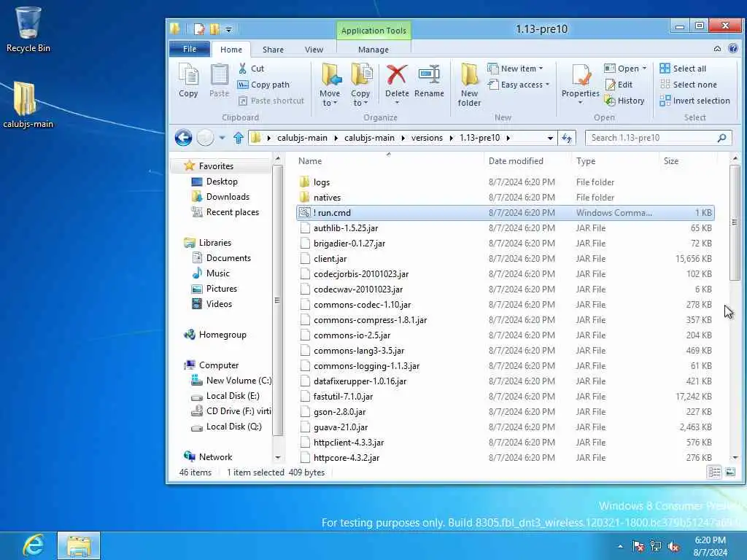Switch to the Share tab

click(x=273, y=50)
